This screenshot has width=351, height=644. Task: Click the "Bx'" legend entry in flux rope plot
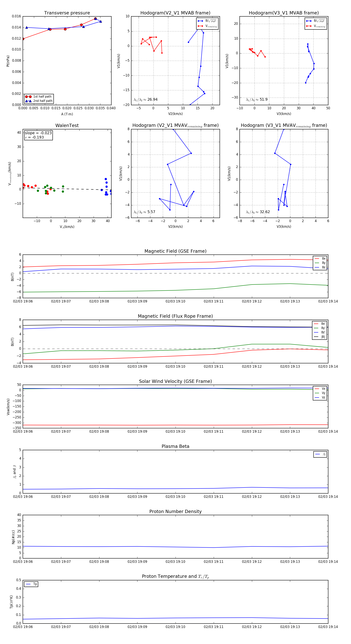[x=320, y=324]
